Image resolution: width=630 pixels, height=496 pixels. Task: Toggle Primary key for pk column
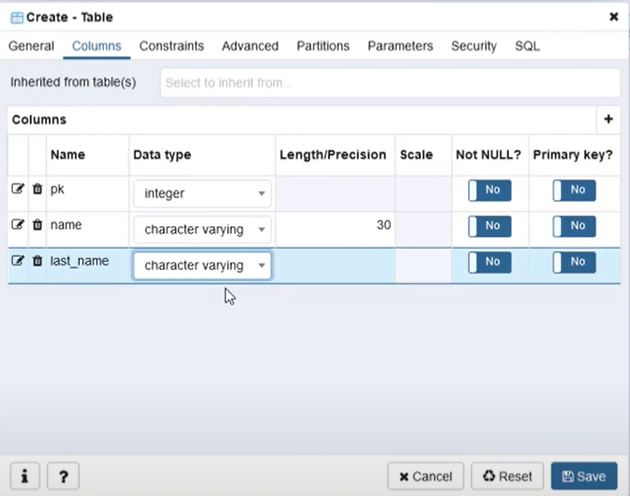coord(574,190)
